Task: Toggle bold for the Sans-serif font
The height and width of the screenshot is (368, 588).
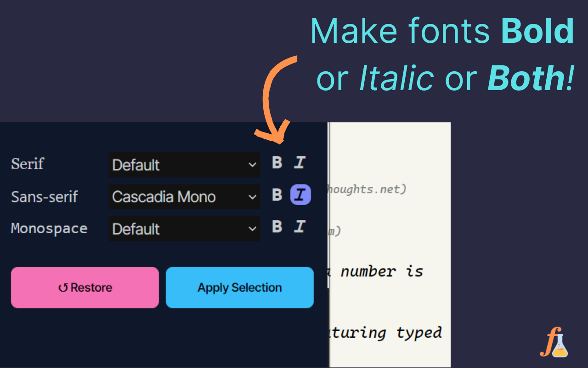Action: click(x=277, y=195)
